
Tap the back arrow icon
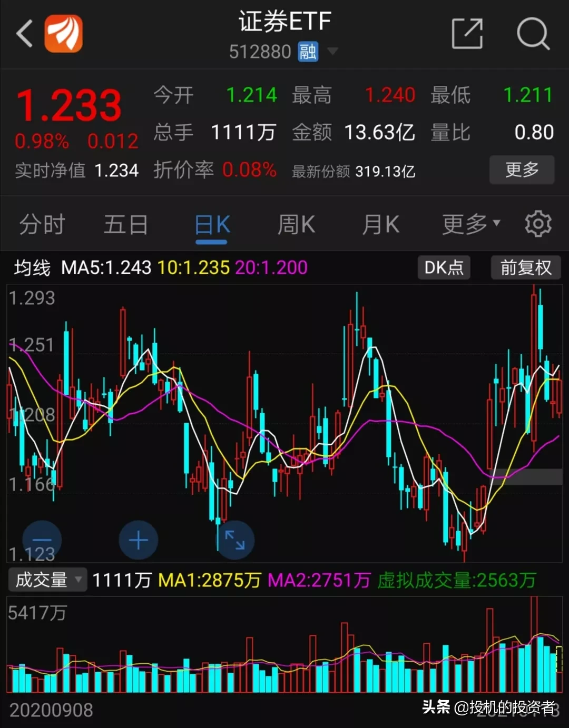[25, 34]
